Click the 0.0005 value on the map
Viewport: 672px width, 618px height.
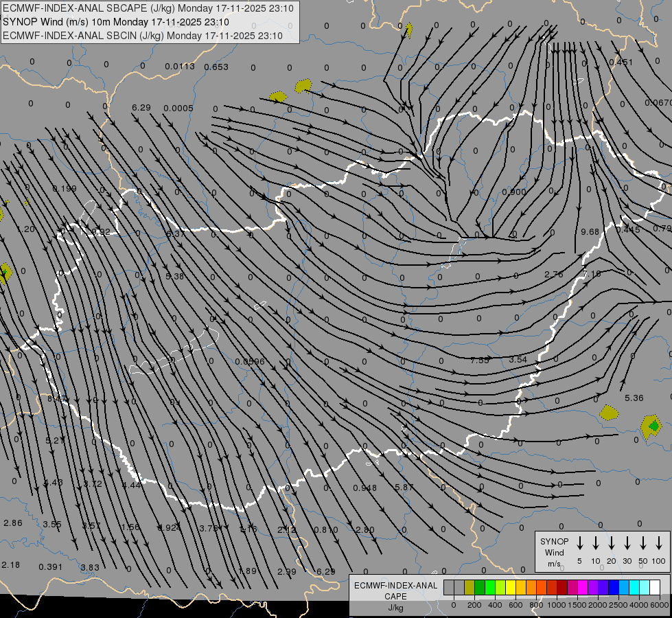(178, 108)
